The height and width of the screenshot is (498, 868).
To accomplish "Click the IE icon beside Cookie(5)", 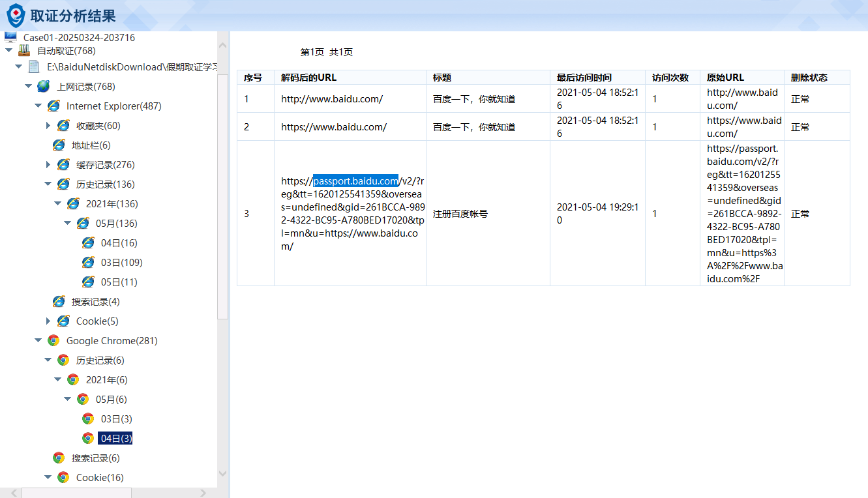I will click(x=63, y=321).
